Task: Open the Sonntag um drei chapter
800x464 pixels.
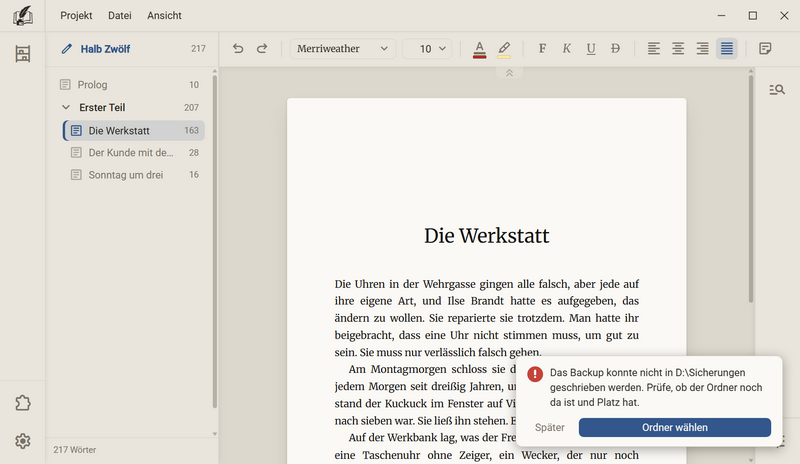Action: pyautogui.click(x=134, y=175)
